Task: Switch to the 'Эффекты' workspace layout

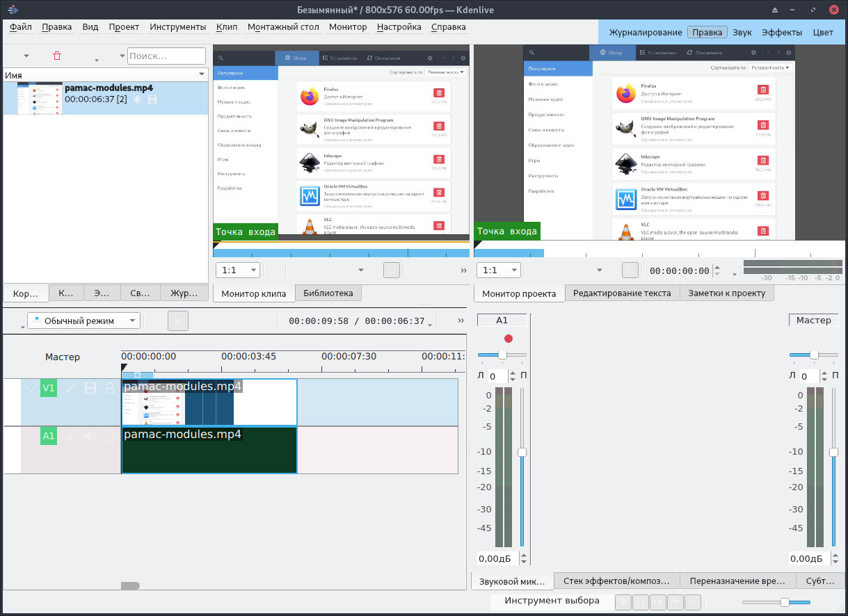Action: 782,32
